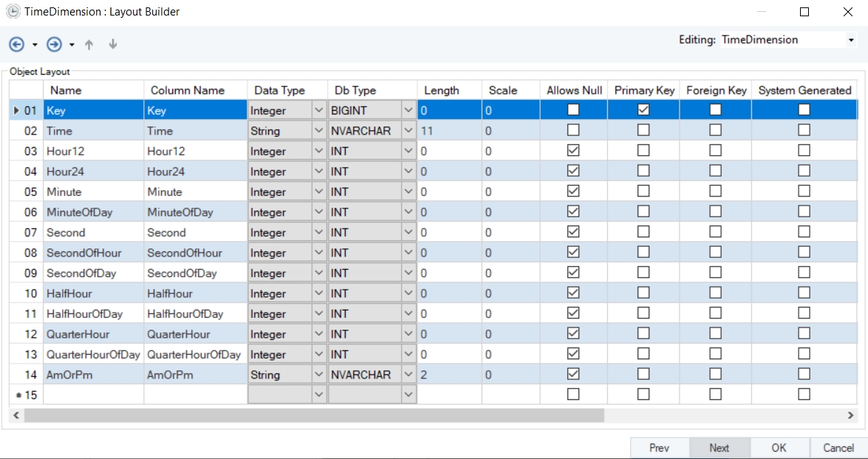Viewport: 868px width, 459px height.
Task: Enable System Generated for Minute row
Action: (804, 191)
